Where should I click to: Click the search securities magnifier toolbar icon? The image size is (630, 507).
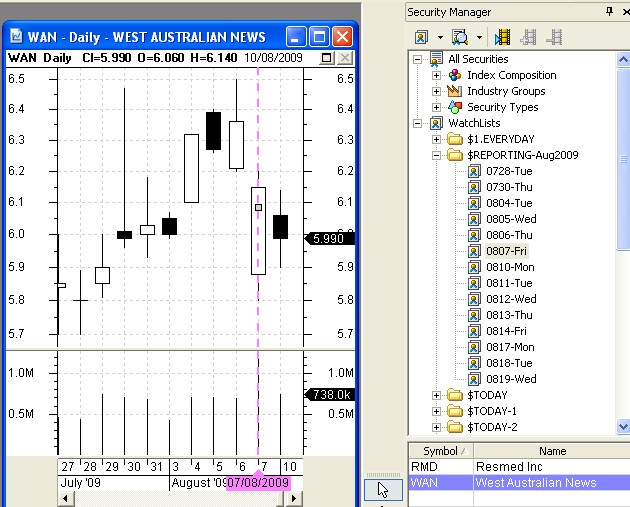460,37
